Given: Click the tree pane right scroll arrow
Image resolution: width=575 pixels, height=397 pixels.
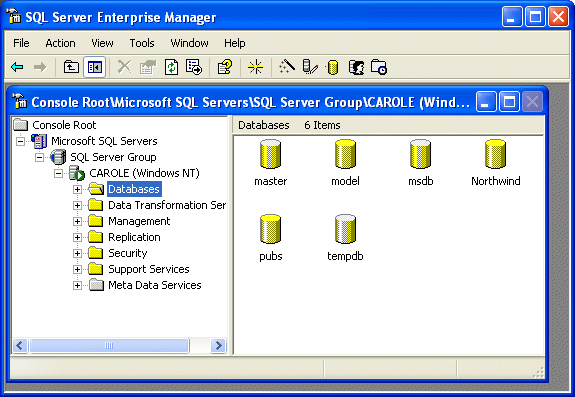Looking at the screenshot, I should (x=219, y=345).
